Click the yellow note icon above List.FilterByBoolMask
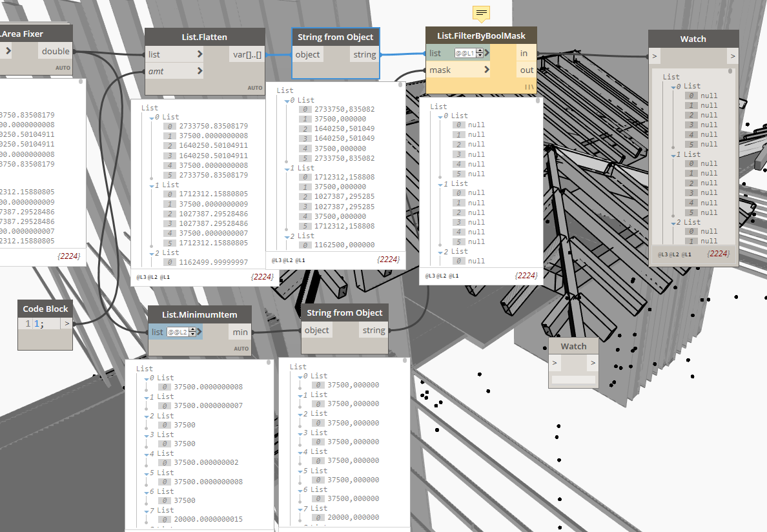The width and height of the screenshot is (767, 532). coord(482,13)
